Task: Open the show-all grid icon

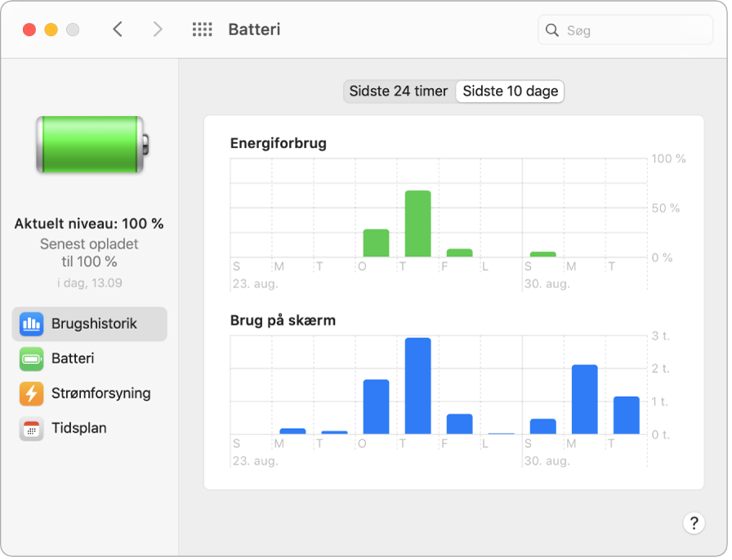Action: point(202,30)
